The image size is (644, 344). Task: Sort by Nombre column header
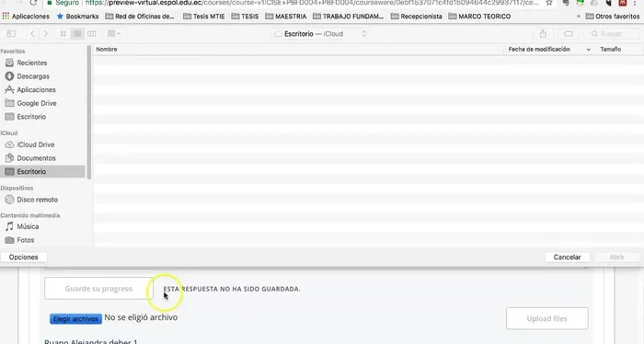click(x=107, y=49)
